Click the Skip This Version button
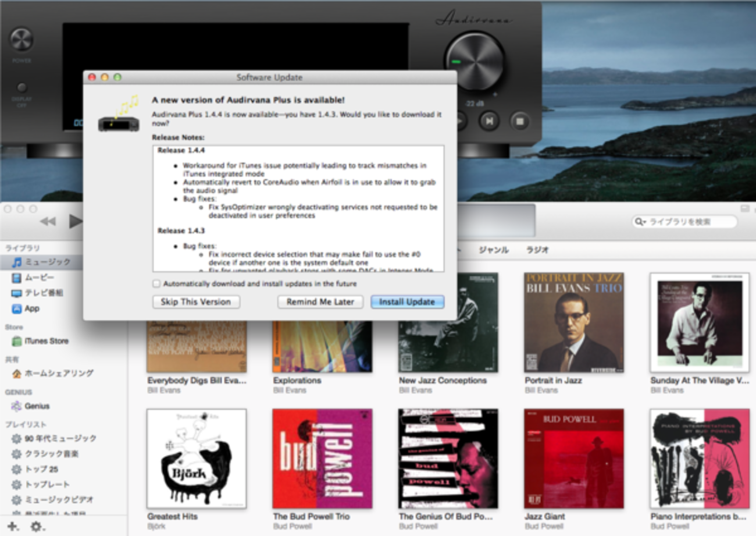 196,302
